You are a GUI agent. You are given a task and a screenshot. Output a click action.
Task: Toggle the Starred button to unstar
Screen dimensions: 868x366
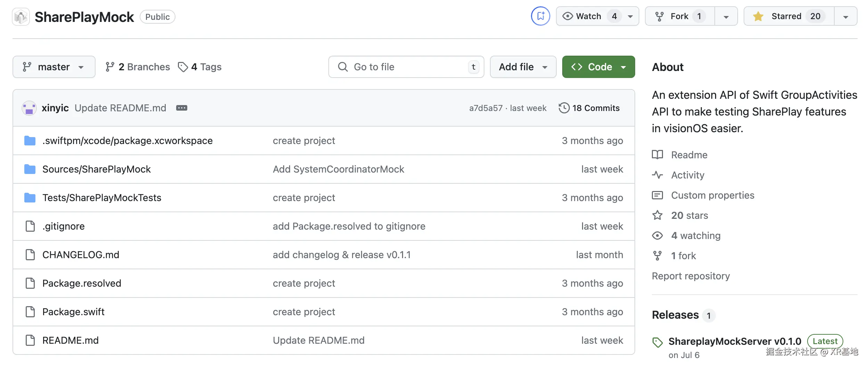coord(788,16)
